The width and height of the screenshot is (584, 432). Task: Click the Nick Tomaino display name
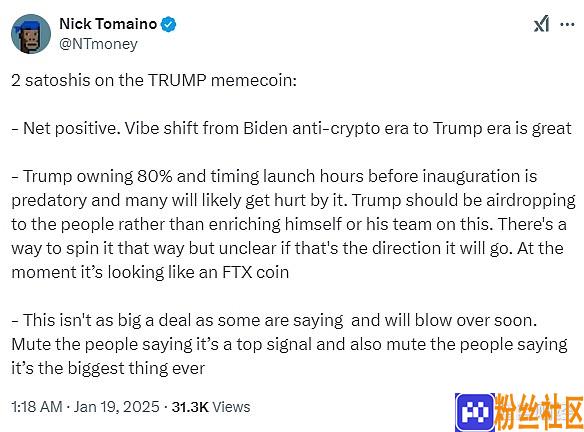point(108,24)
